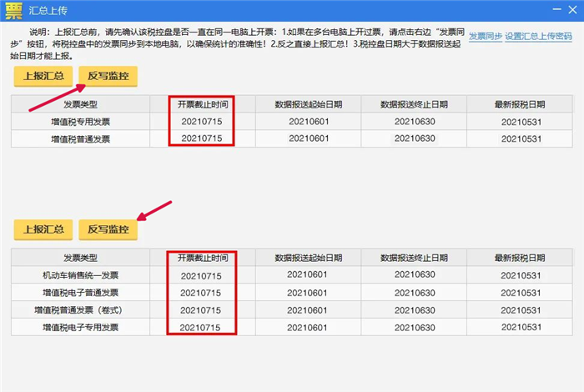Screen dimensions: 584x392
Task: Select the 增值税专用发票 row label
Action: pyautogui.click(x=80, y=122)
